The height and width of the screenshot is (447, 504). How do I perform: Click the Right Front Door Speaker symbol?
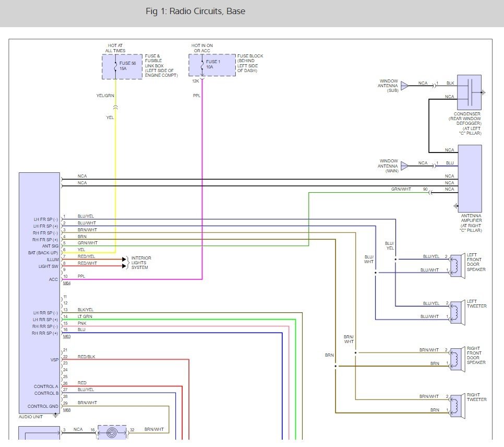pyautogui.click(x=458, y=359)
